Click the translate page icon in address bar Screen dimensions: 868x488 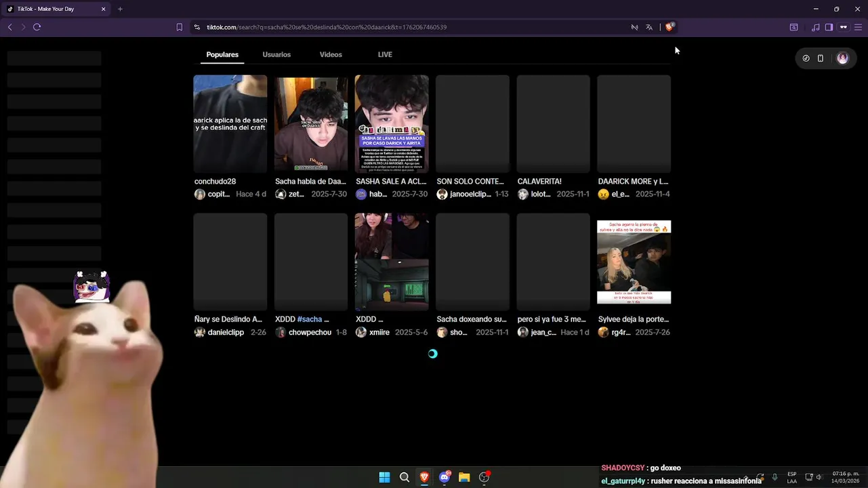(649, 27)
